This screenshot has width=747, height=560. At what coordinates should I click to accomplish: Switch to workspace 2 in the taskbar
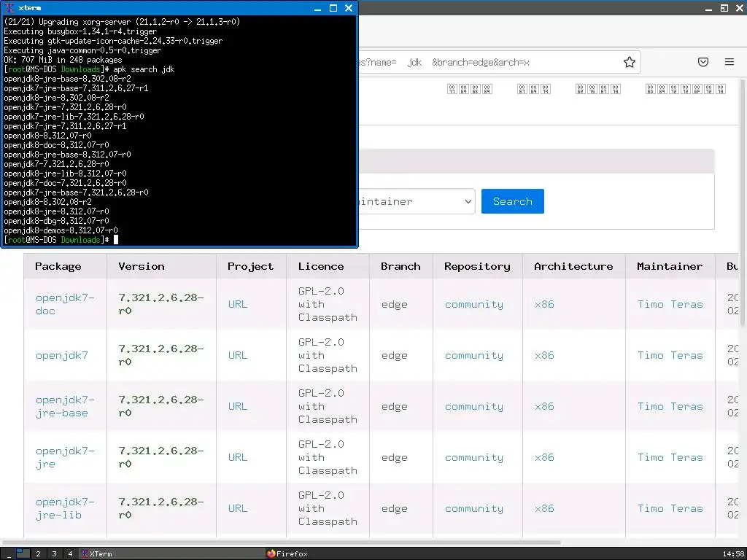click(39, 553)
